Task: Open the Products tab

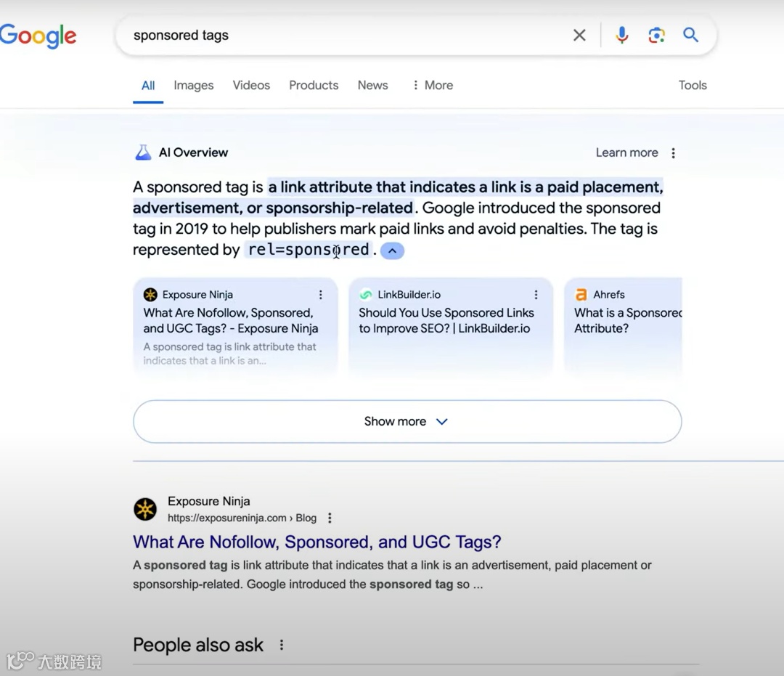Action: click(x=314, y=86)
